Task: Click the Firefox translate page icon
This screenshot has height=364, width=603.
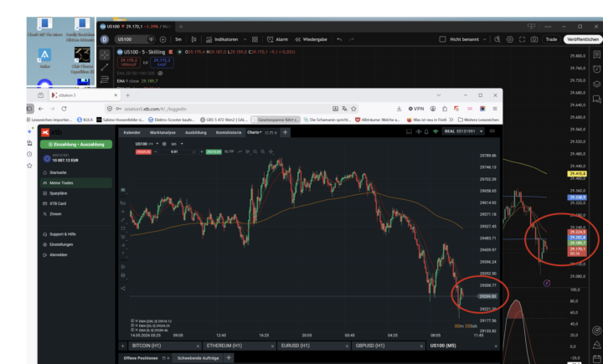Action: coord(344,109)
